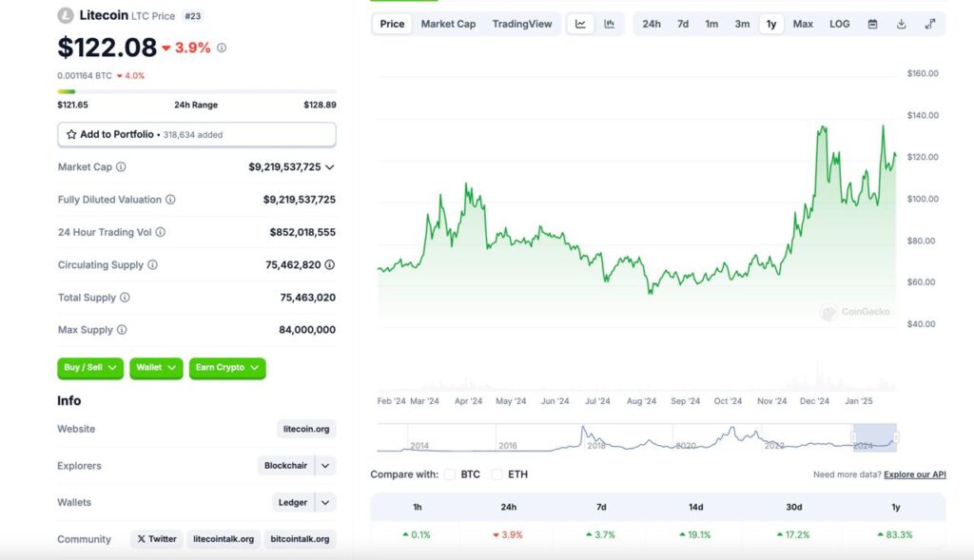974x560 pixels.
Task: Click the star icon in Add to Portfolio
Action: tap(71, 134)
